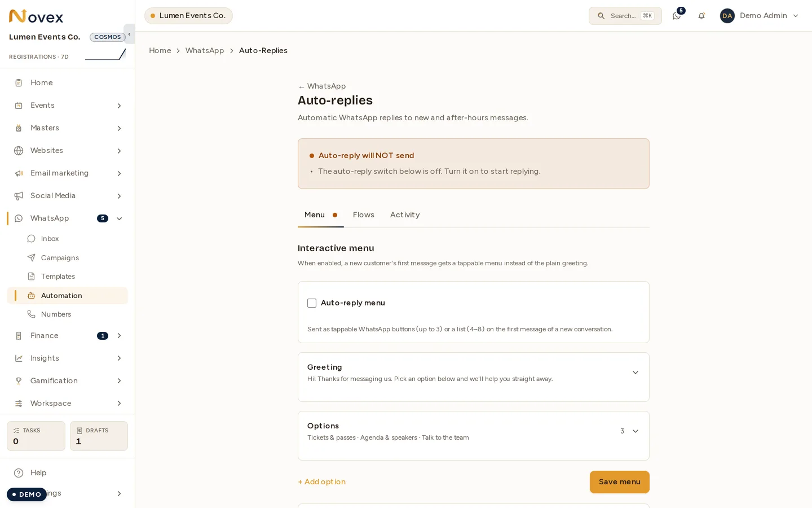Image resolution: width=812 pixels, height=508 pixels.
Task: Click the Insights chart icon
Action: coord(19,358)
